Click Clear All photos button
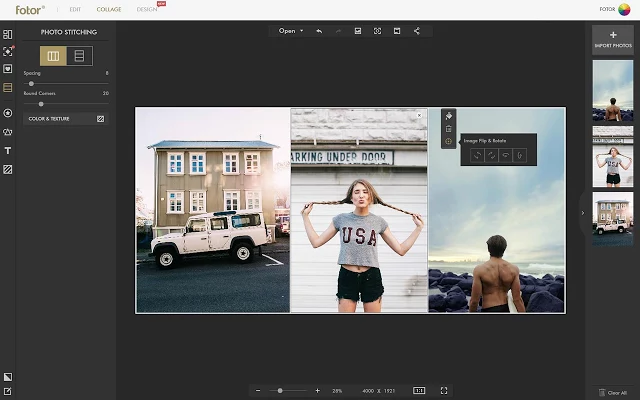 tap(613, 393)
